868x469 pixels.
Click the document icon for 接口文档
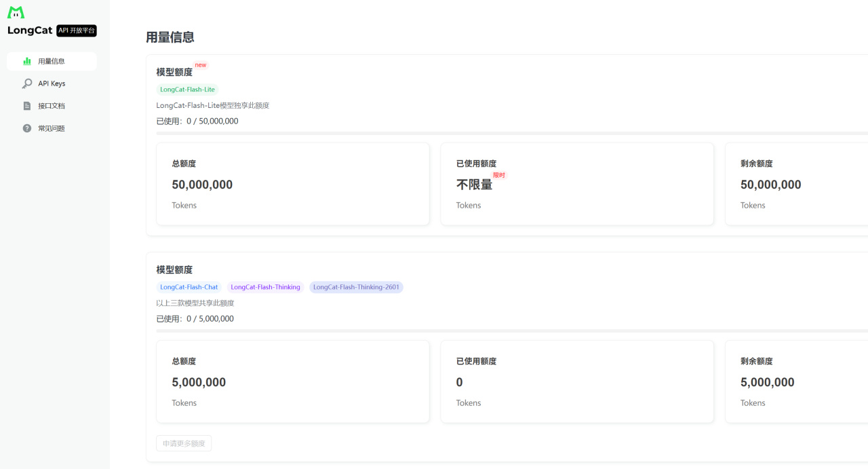click(x=27, y=106)
